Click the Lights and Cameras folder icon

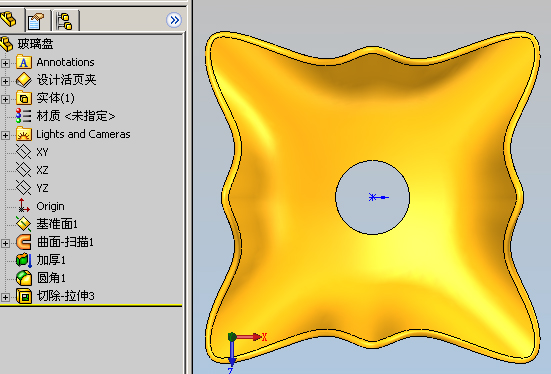(24, 134)
